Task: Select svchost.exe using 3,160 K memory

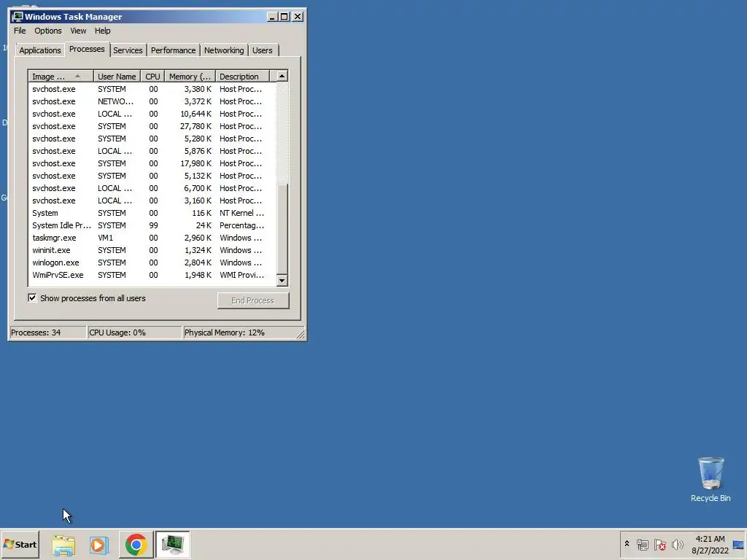Action: 152,201
